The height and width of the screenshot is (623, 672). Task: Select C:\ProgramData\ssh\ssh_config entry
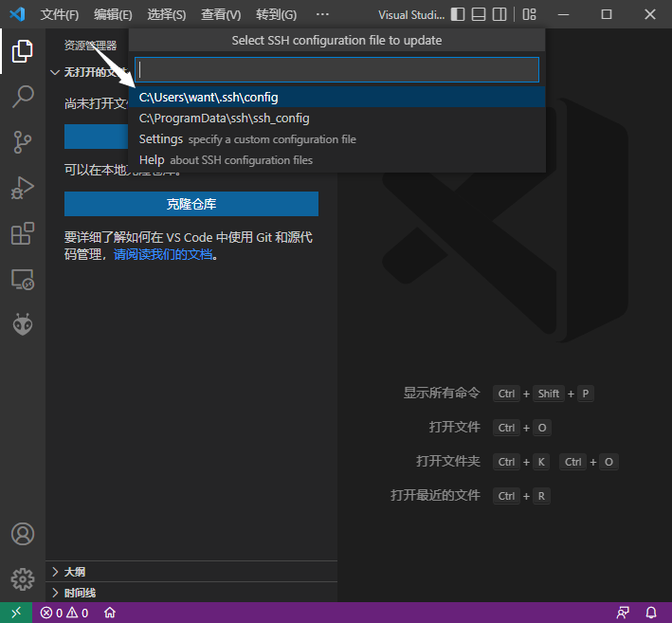point(336,119)
